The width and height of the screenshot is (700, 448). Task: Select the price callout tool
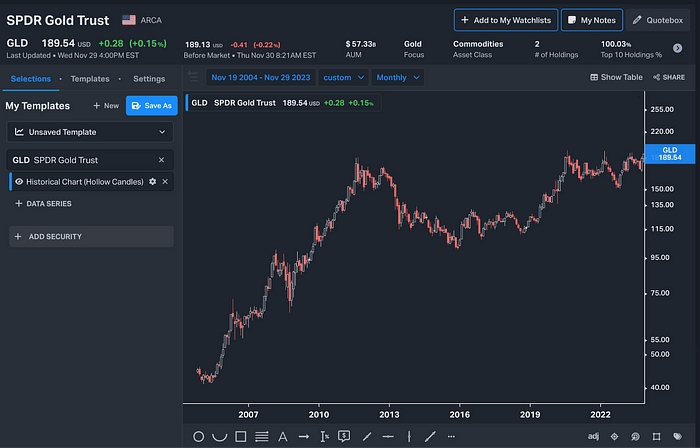tap(344, 436)
